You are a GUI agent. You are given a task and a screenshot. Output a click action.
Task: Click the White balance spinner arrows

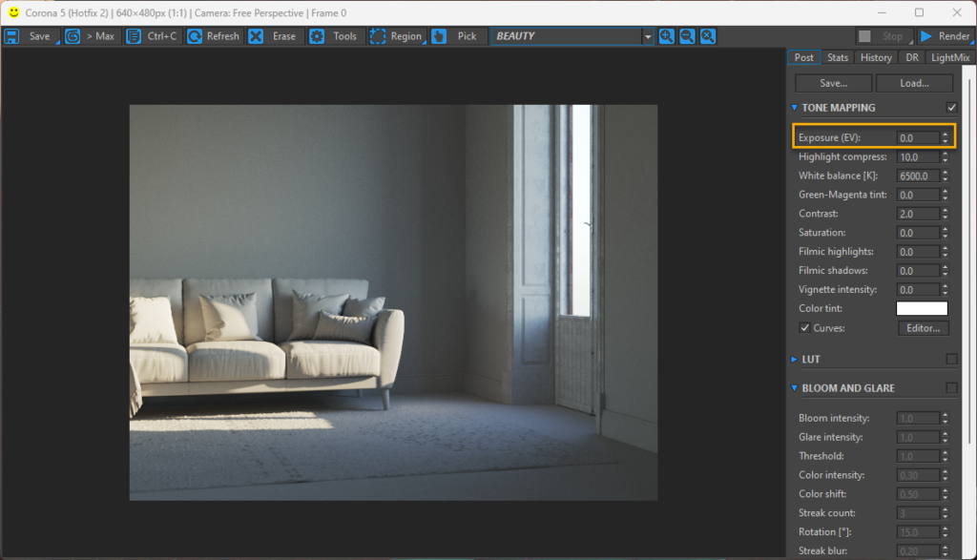[946, 176]
